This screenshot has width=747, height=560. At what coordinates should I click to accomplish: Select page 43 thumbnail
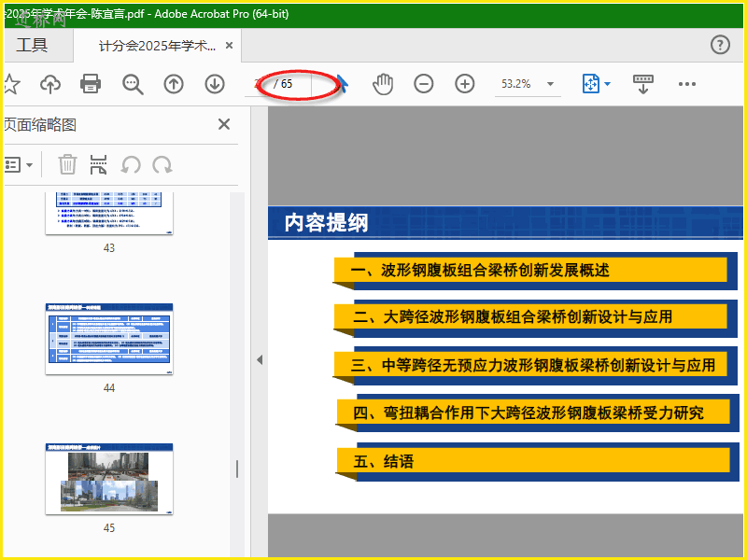[109, 214]
